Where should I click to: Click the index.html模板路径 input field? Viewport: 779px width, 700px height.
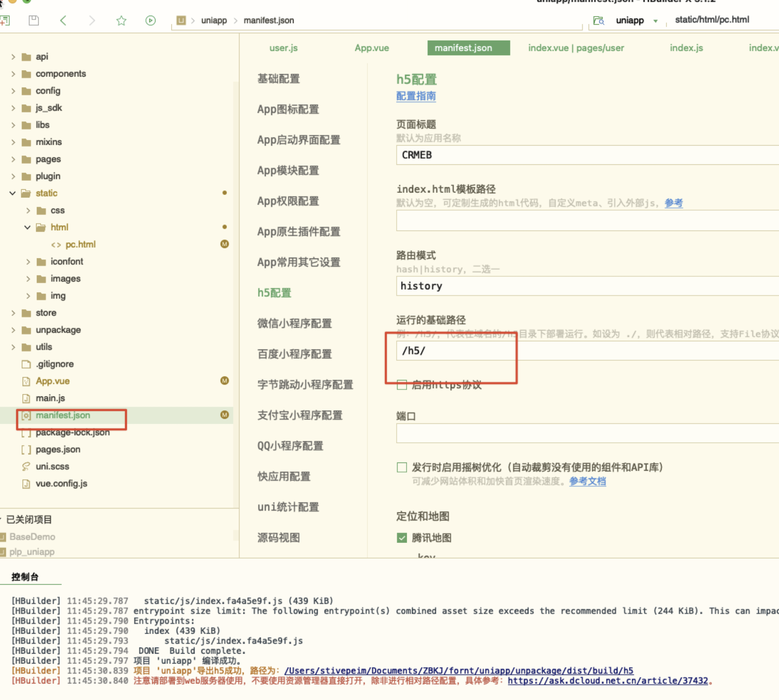pos(588,220)
